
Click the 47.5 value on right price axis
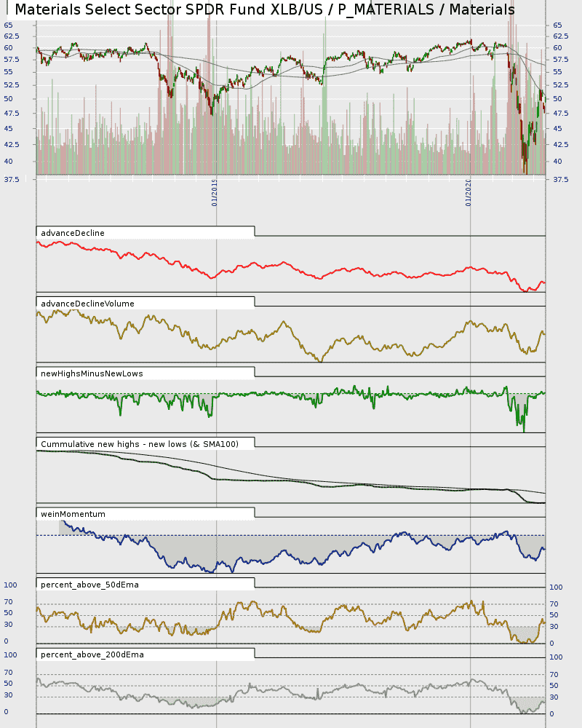pyautogui.click(x=561, y=114)
